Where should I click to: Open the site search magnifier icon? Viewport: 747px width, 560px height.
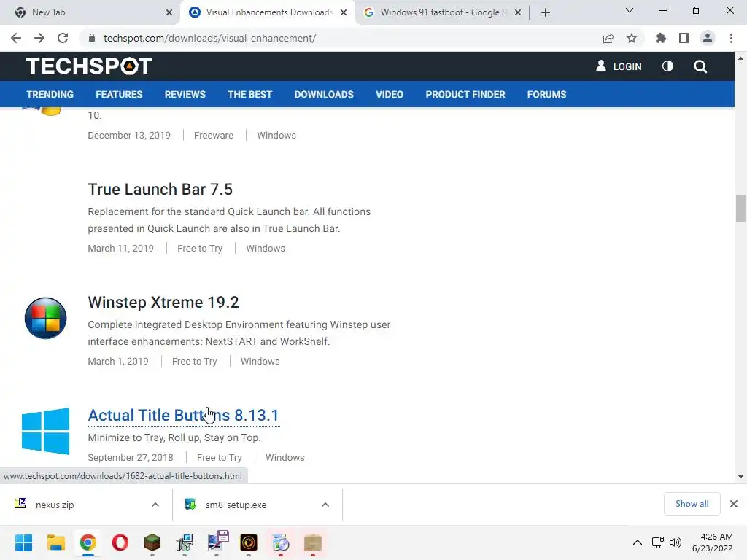(x=700, y=66)
